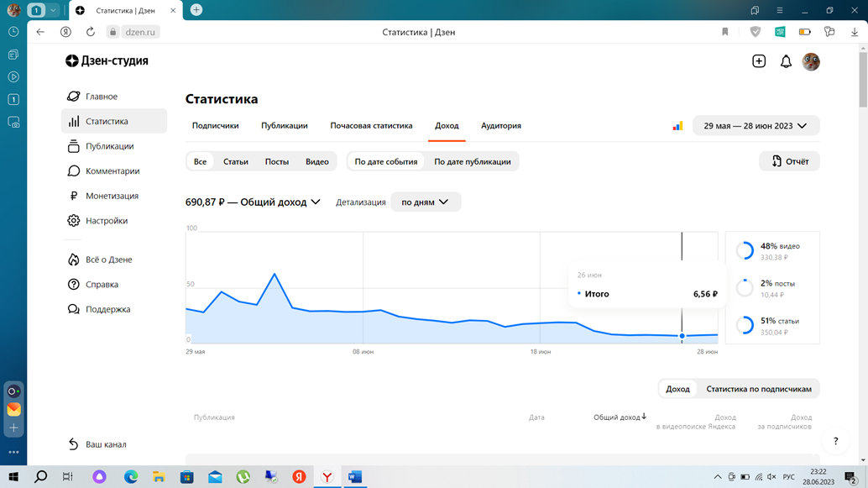
Task: Open Microsoft Edge from taskbar
Action: click(x=131, y=477)
